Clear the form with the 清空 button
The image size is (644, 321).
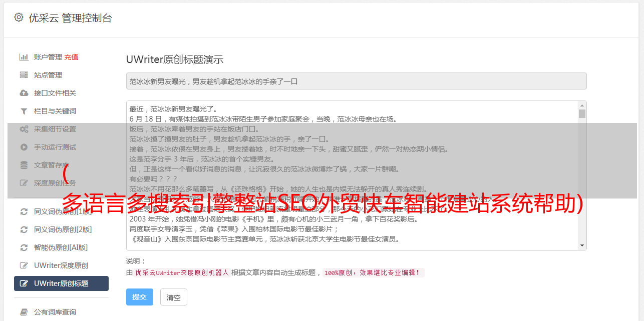pos(173,297)
